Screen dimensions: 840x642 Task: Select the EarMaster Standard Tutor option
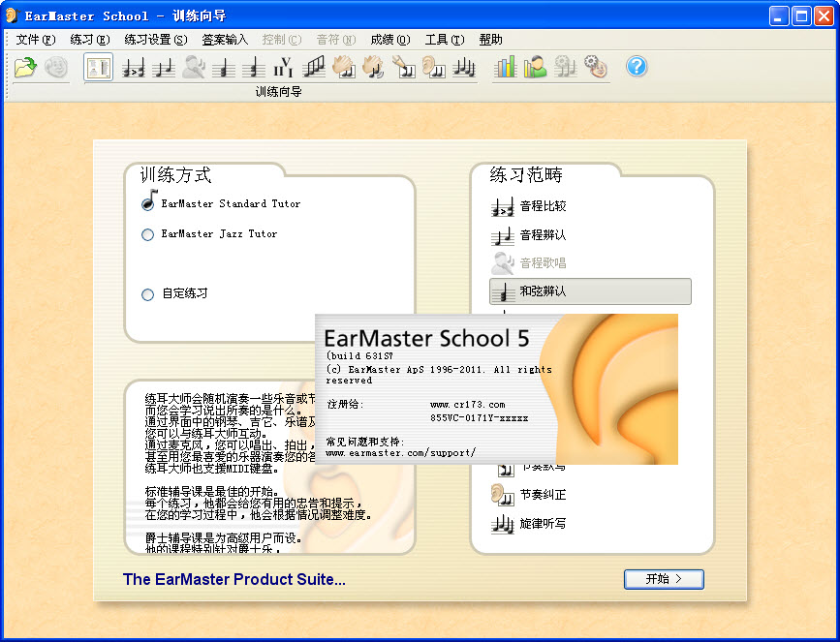(x=148, y=203)
